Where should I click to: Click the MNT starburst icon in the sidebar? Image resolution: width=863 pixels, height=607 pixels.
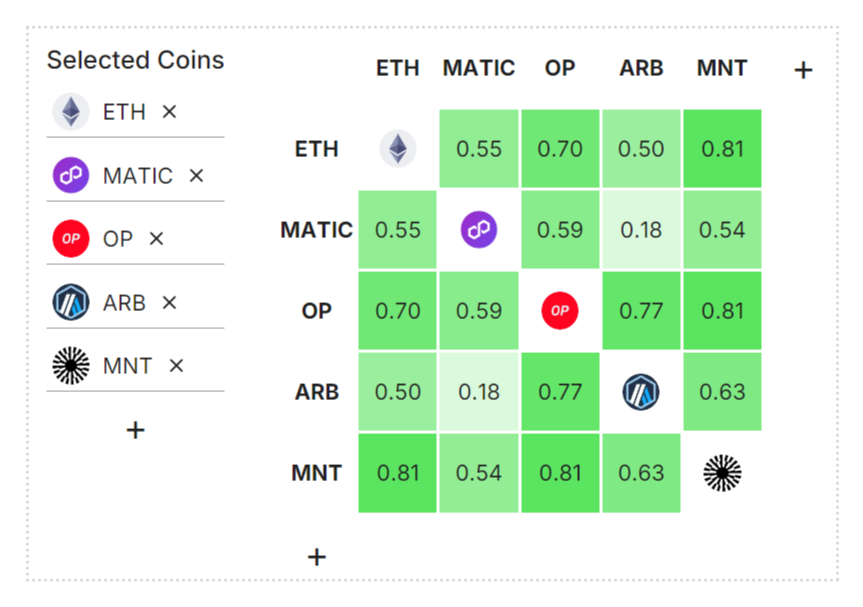71,365
